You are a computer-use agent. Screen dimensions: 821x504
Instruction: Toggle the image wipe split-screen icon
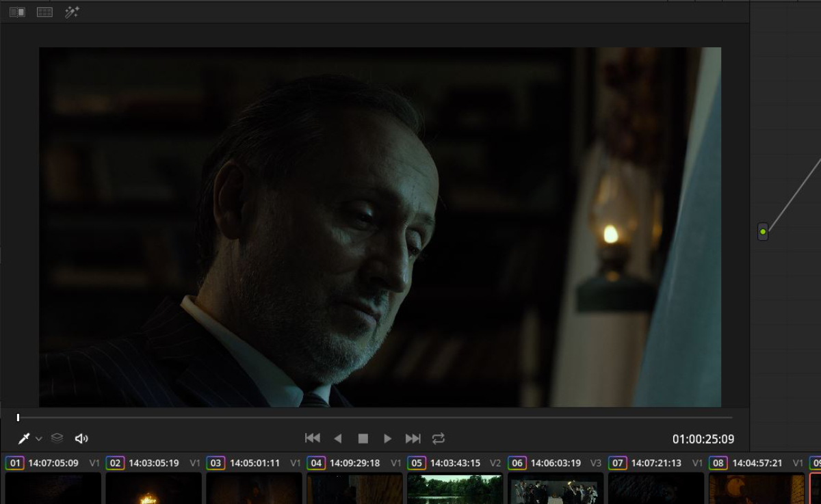(17, 12)
